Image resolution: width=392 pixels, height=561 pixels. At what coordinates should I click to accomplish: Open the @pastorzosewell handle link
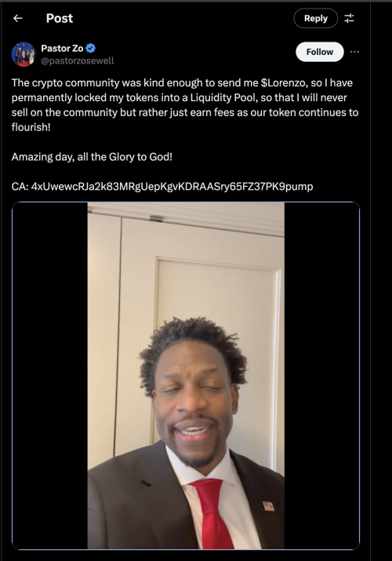[78, 61]
